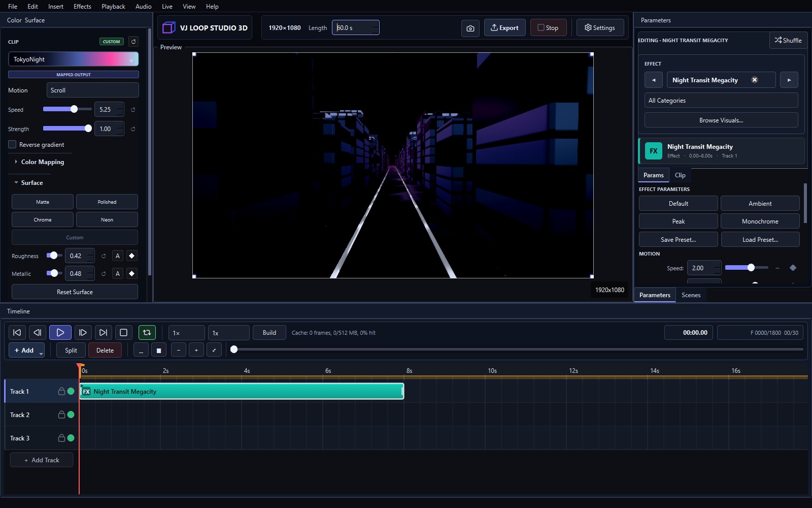The width and height of the screenshot is (812, 508).
Task: Open the Effects menu
Action: click(82, 6)
